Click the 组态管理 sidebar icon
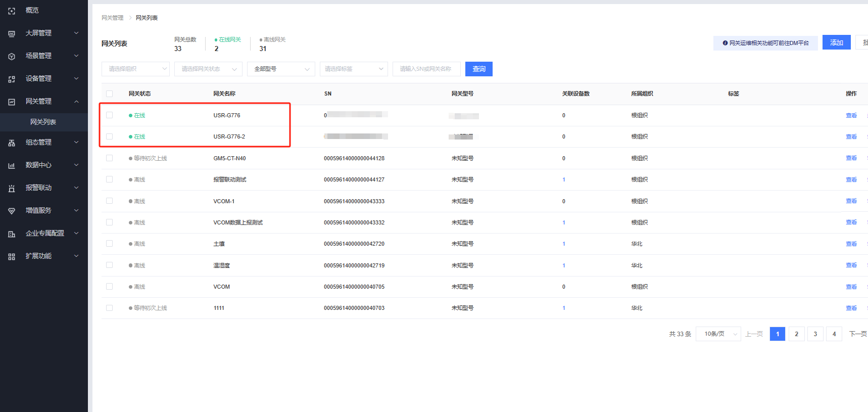This screenshot has width=868, height=412. 12,143
